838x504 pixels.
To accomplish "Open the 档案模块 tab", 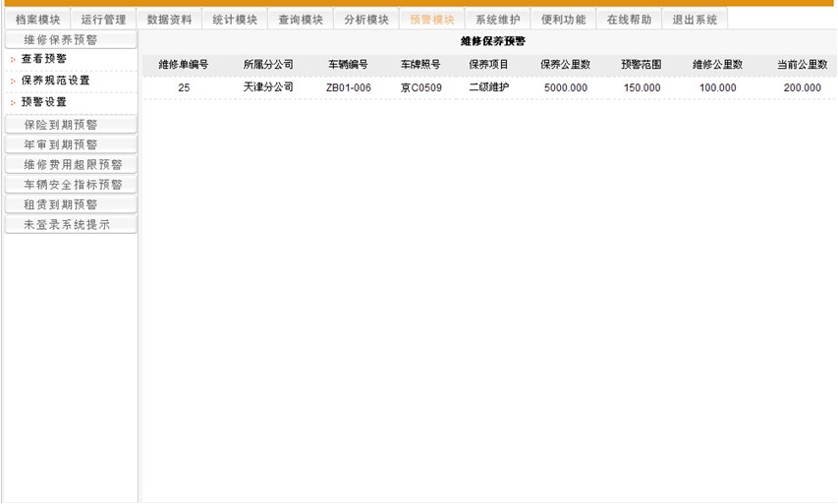I will click(x=37, y=20).
